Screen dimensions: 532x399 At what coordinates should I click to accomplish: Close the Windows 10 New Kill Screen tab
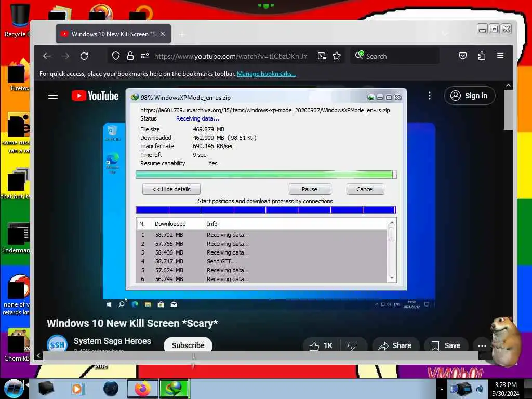[163, 34]
